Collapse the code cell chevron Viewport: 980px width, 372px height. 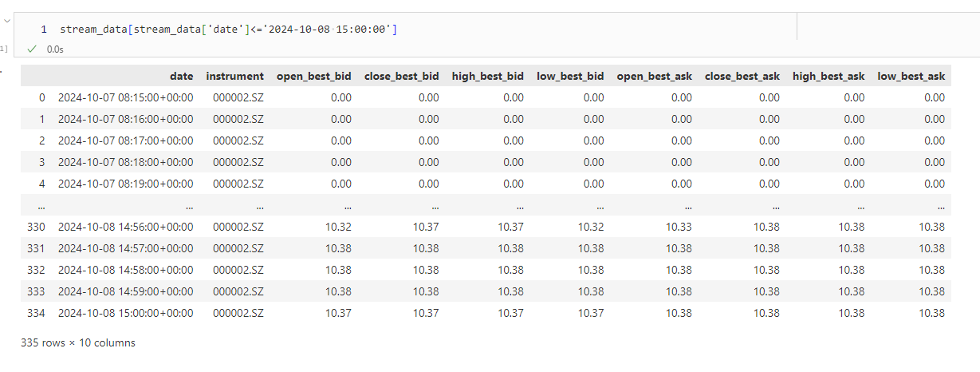tap(7, 11)
